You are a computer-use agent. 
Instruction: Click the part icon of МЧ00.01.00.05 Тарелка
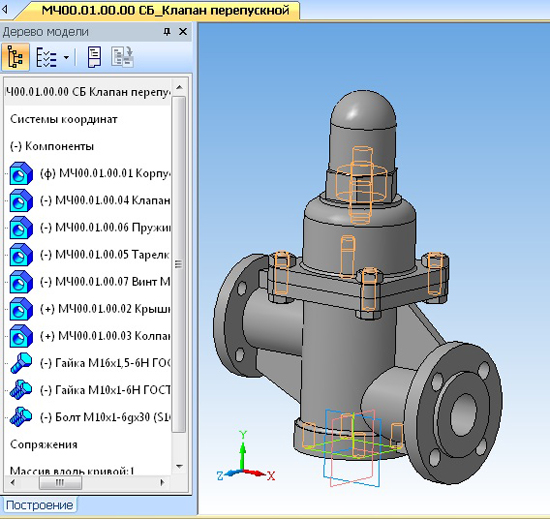coord(21,255)
